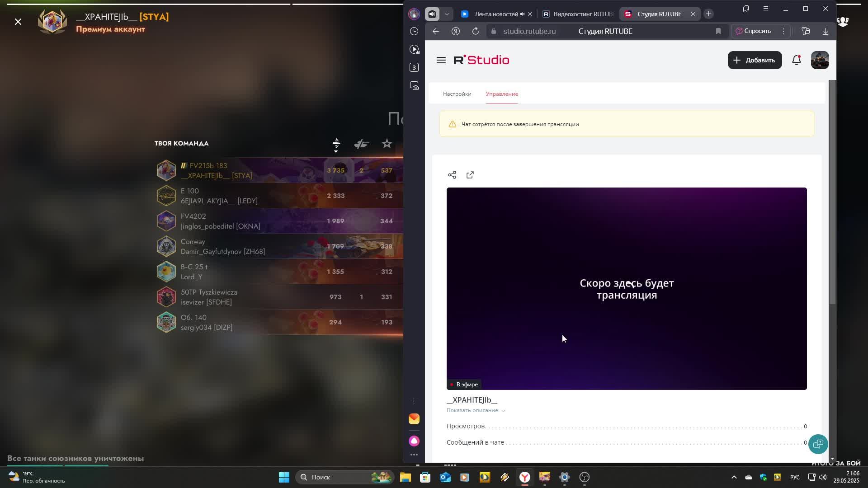
Task: Expand tab list dropdown arrow
Action: 447,14
